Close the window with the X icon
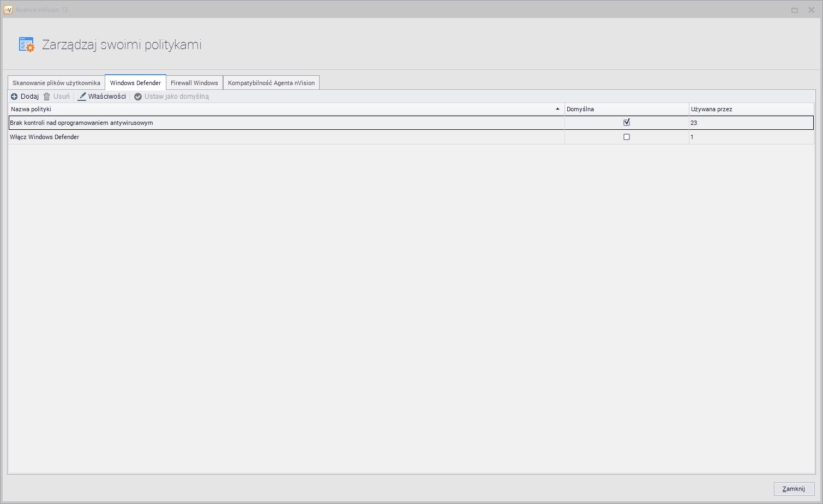Image resolution: width=823 pixels, height=504 pixels. [x=811, y=10]
